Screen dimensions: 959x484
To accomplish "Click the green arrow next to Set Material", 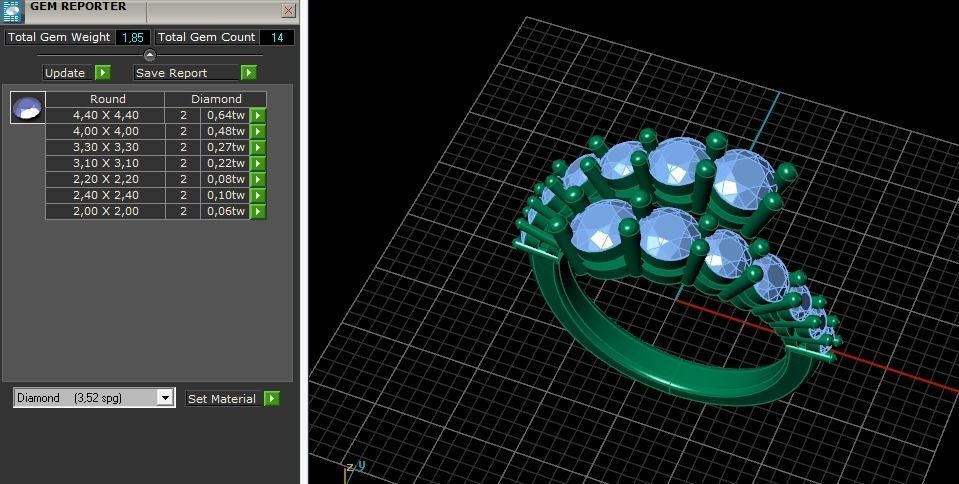I will point(272,398).
